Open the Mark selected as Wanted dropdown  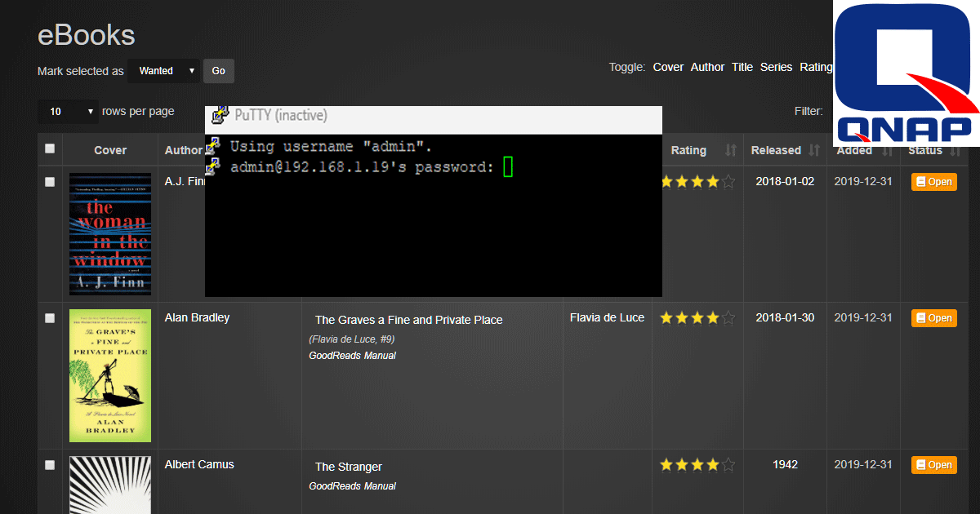tap(163, 71)
